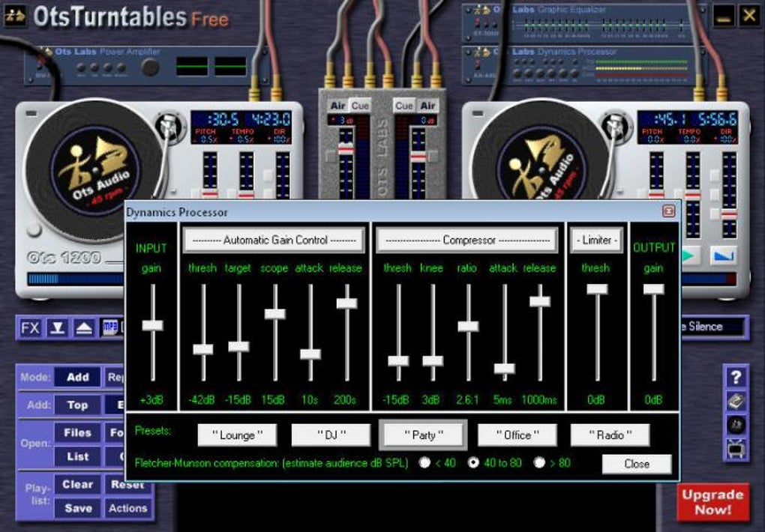Click the left mixer channel volume fader
The image size is (765, 532).
[346, 149]
